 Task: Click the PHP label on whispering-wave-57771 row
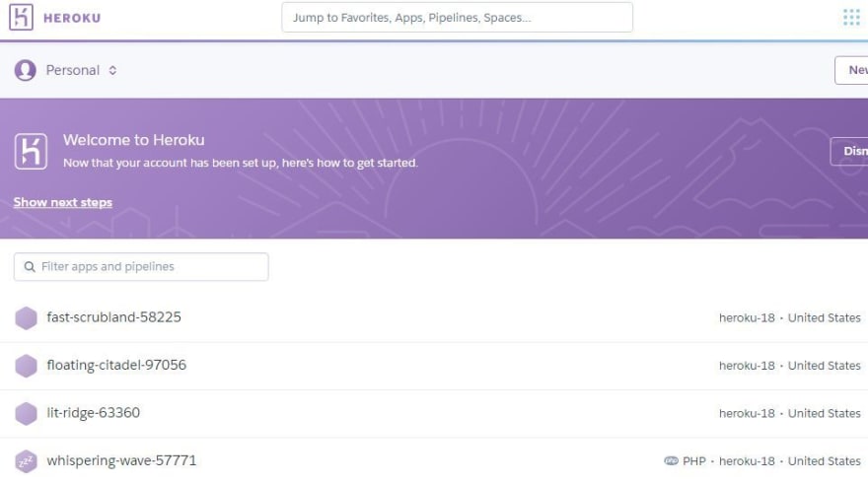[x=694, y=461]
